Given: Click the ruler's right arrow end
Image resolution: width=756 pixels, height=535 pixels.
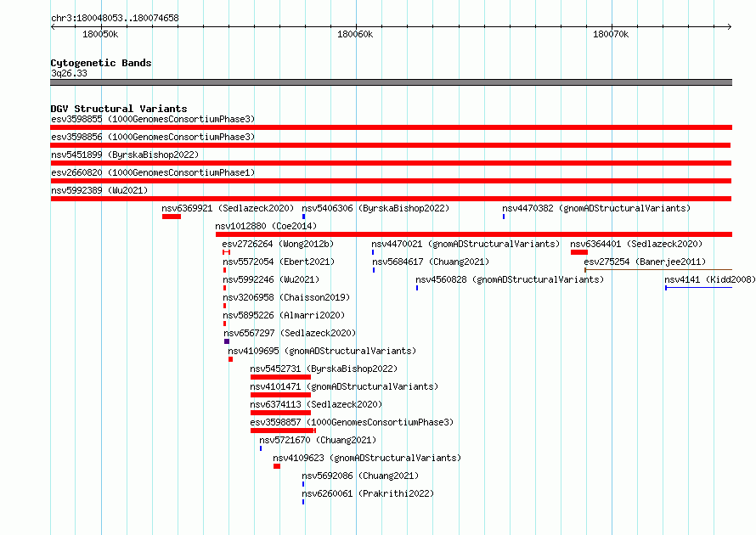Looking at the screenshot, I should coord(730,26).
